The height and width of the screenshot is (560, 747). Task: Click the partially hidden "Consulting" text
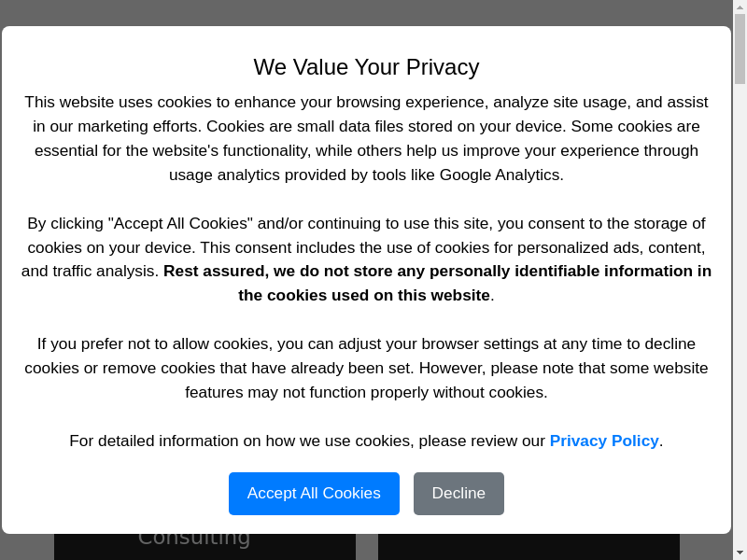pyautogui.click(x=194, y=539)
